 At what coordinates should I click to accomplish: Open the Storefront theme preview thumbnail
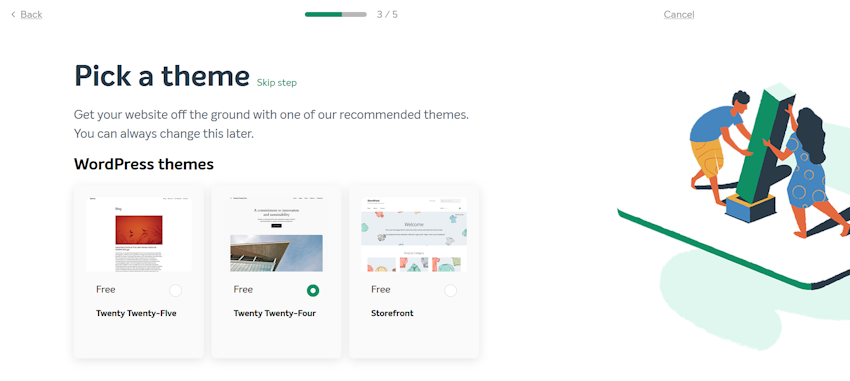click(x=414, y=235)
